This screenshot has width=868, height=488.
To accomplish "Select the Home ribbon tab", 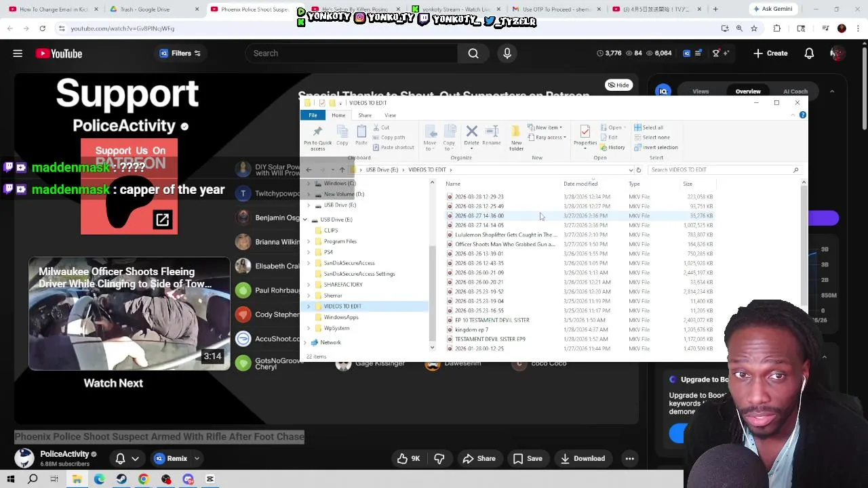I will (x=338, y=115).
